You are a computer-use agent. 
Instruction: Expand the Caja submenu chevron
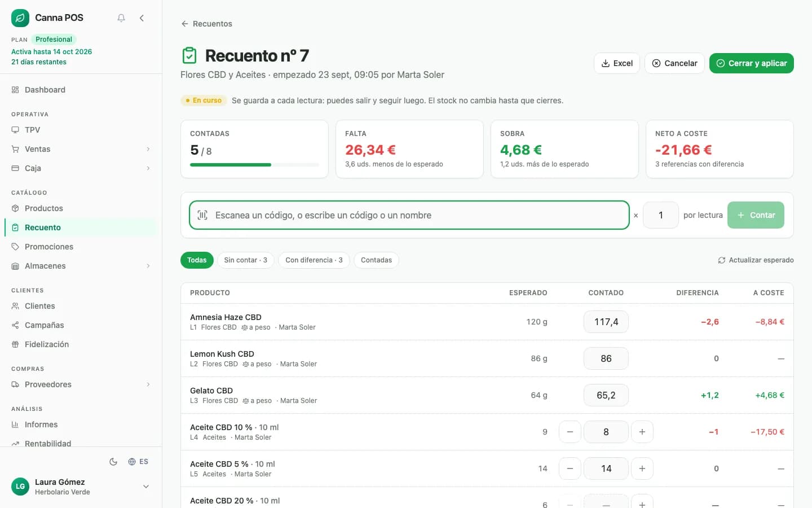click(148, 168)
